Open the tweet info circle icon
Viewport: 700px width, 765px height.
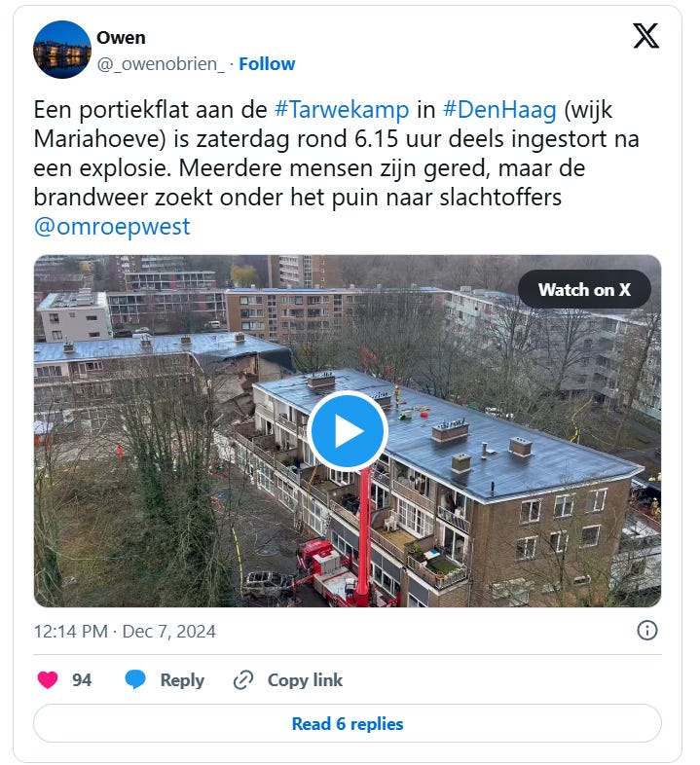point(647,631)
